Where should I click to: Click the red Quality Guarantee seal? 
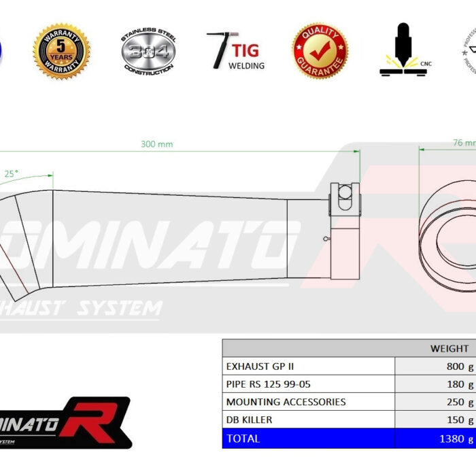pos(320,51)
